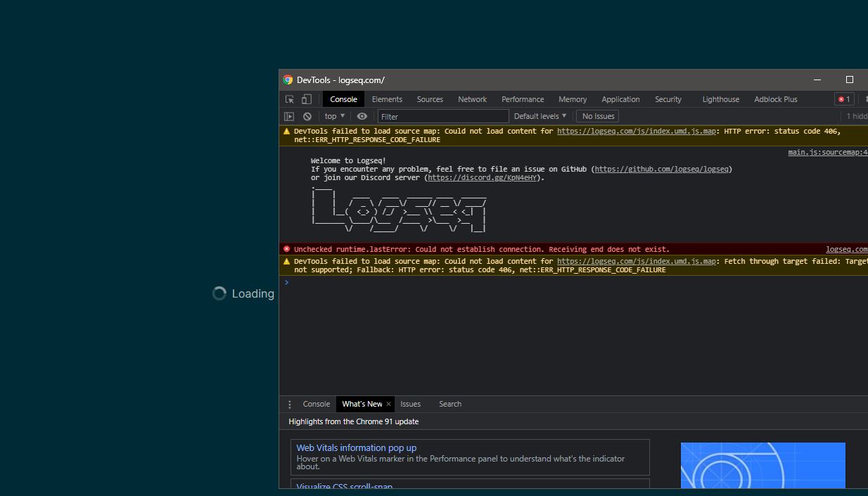Open the Sources panel tab
This screenshot has height=496, width=868.
point(430,99)
